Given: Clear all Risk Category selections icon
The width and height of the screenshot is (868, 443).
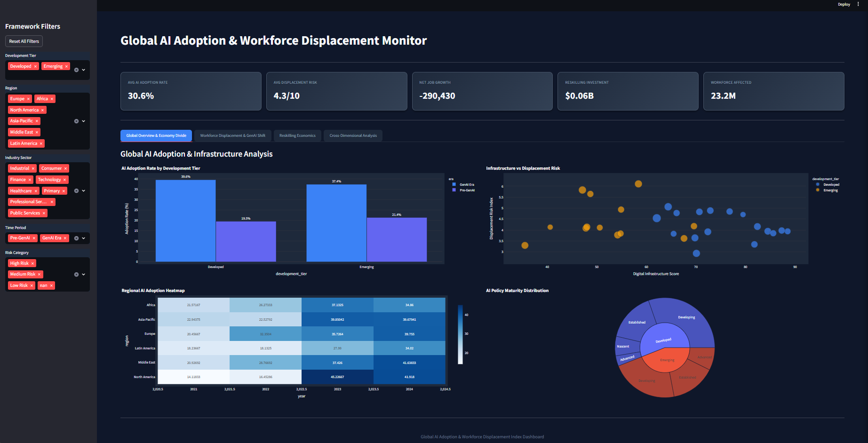Looking at the screenshot, I should click(x=76, y=275).
